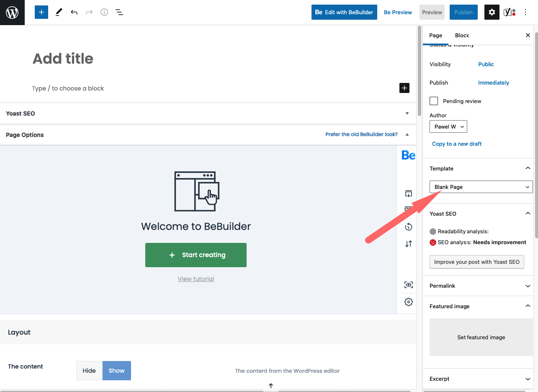Click the WordPress logo icon
The width and height of the screenshot is (538, 392).
(x=12, y=13)
